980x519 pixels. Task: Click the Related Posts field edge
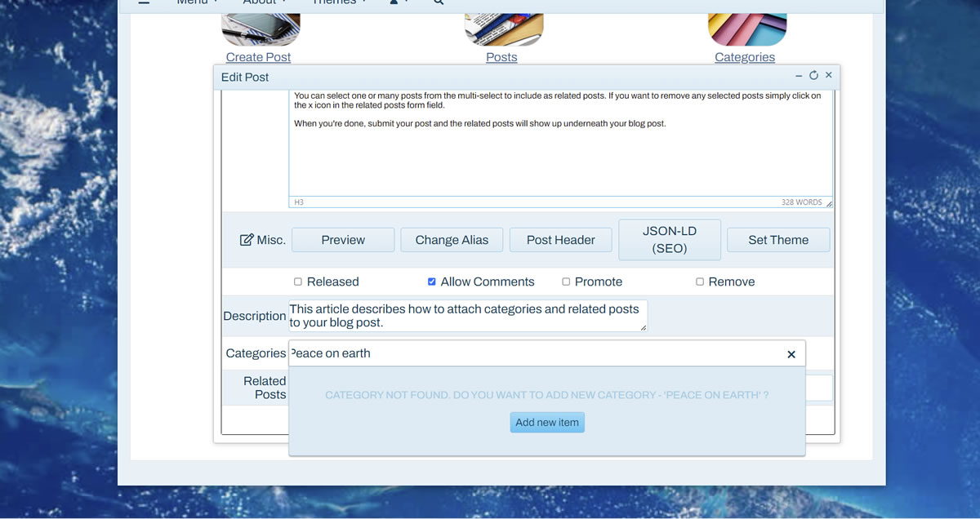coord(819,388)
